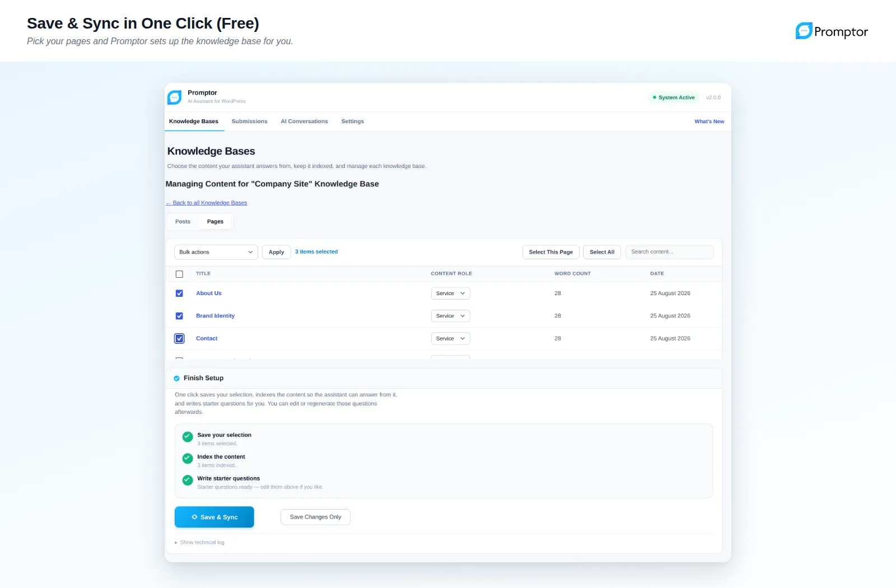This screenshot has width=896, height=588.
Task: Open the Brand Identity page title link
Action: coord(215,316)
